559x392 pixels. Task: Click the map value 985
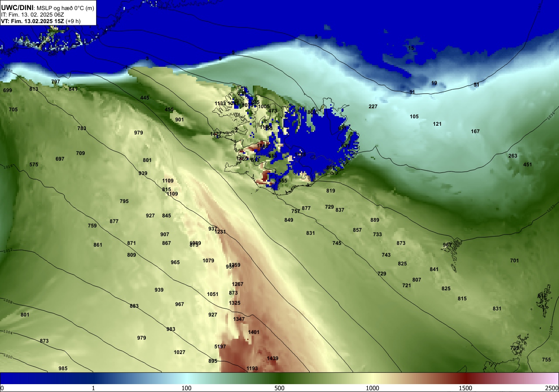click(63, 368)
